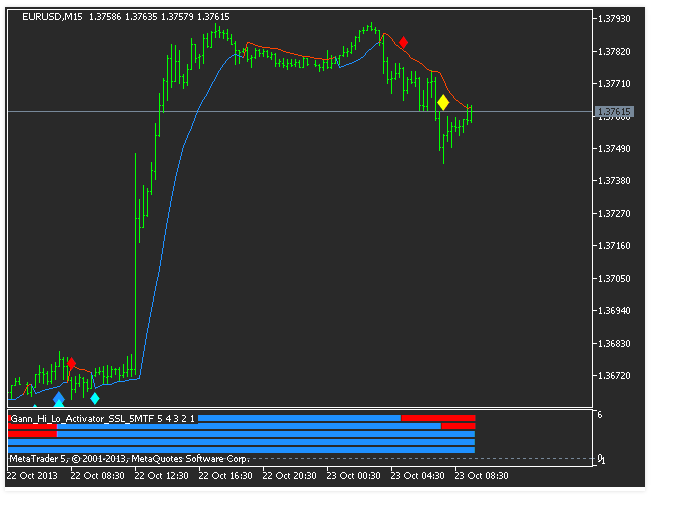
Task: Click the 1.37930 price scale label
Action: 614,19
